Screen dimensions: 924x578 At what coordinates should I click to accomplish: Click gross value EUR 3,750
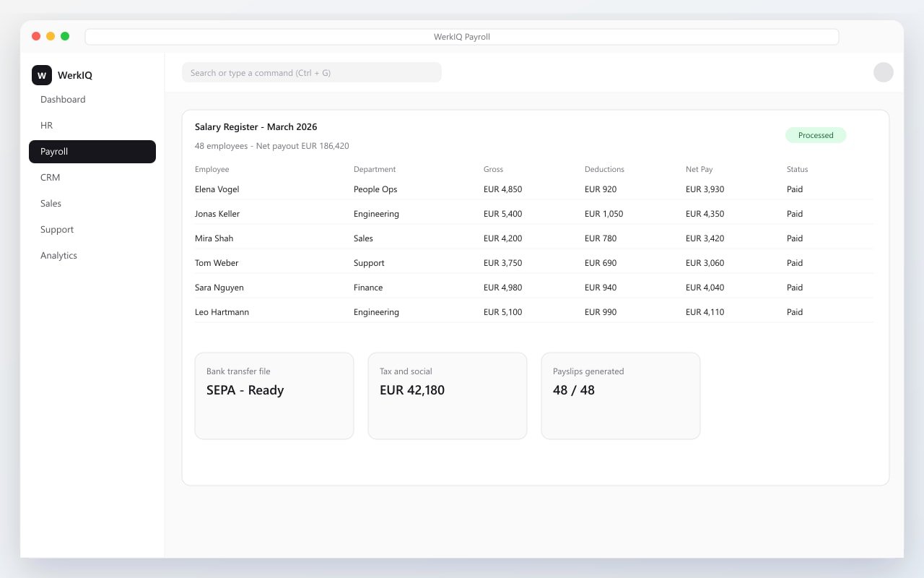tap(503, 263)
